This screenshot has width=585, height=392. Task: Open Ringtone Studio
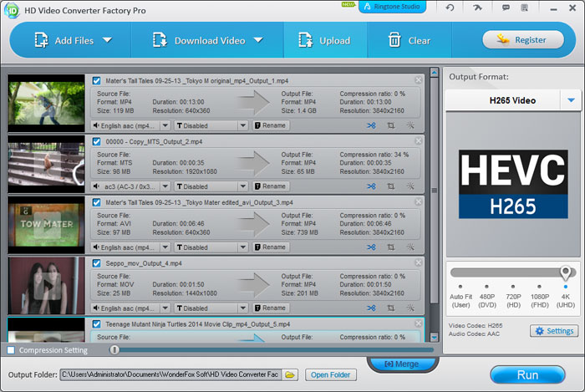point(392,7)
